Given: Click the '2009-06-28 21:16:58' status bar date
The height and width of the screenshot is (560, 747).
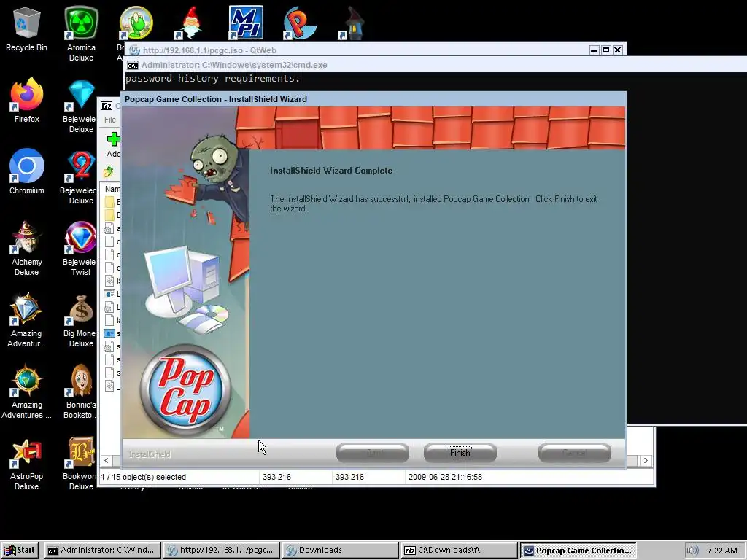Looking at the screenshot, I should 445,477.
